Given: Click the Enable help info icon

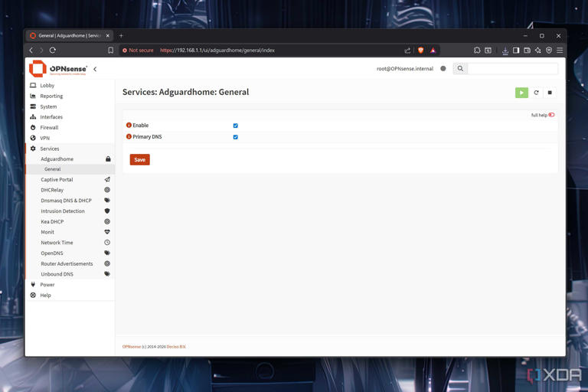Looking at the screenshot, I should point(129,126).
